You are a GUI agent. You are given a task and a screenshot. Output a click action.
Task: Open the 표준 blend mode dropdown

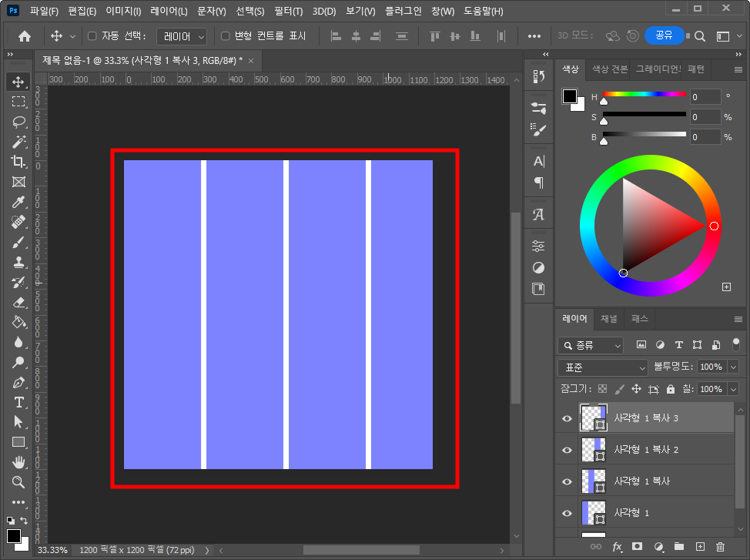tap(603, 367)
